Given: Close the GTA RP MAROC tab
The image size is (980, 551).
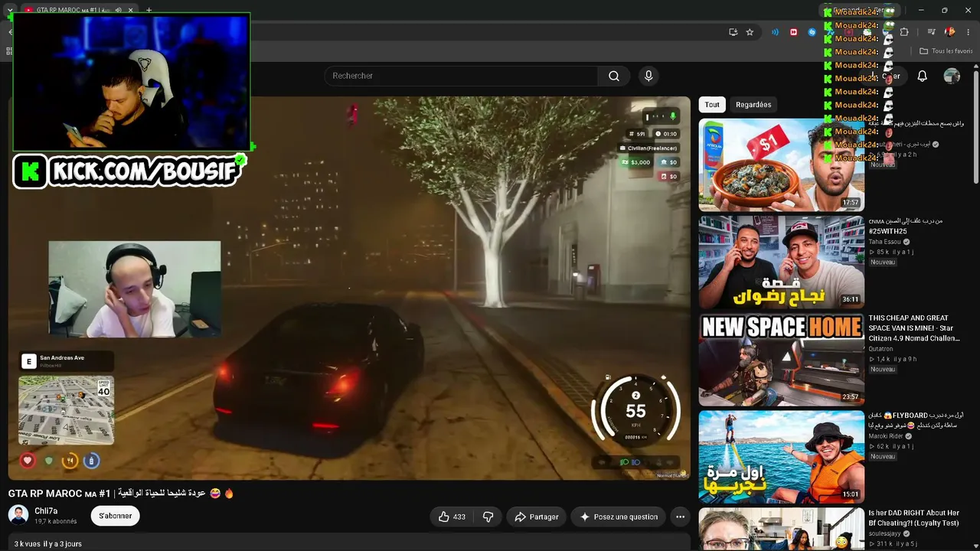Looking at the screenshot, I should click(130, 10).
